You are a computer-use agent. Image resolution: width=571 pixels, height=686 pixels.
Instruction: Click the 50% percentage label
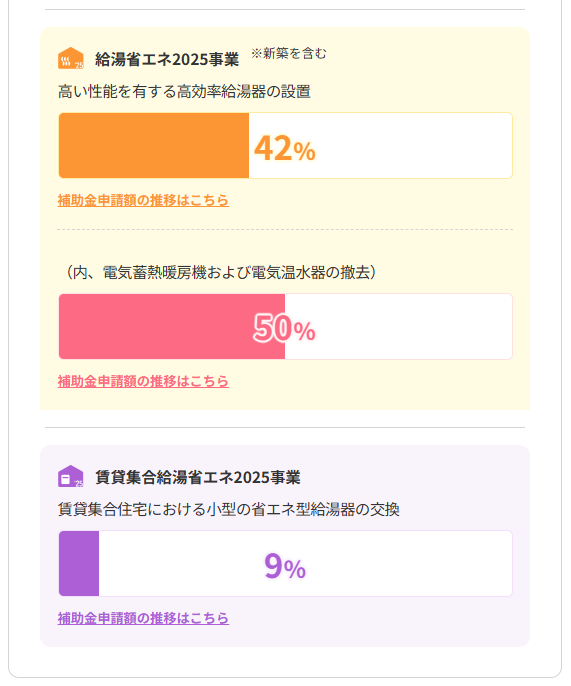[285, 329]
